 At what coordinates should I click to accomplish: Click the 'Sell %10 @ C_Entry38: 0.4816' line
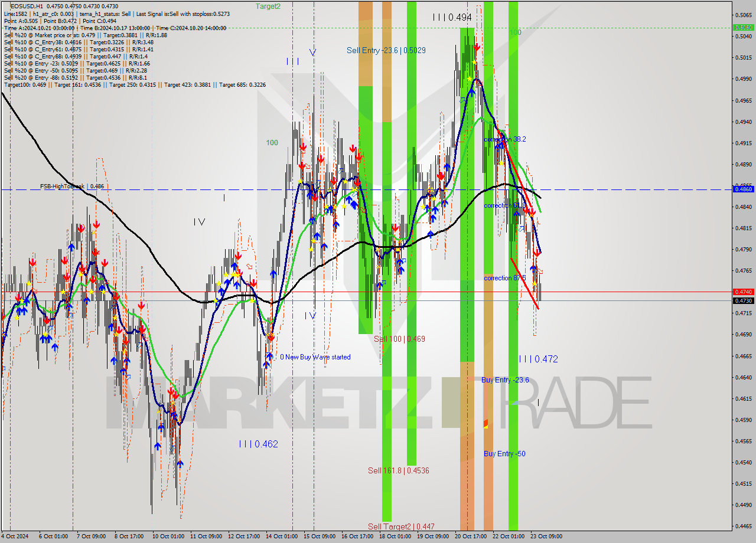(x=79, y=42)
